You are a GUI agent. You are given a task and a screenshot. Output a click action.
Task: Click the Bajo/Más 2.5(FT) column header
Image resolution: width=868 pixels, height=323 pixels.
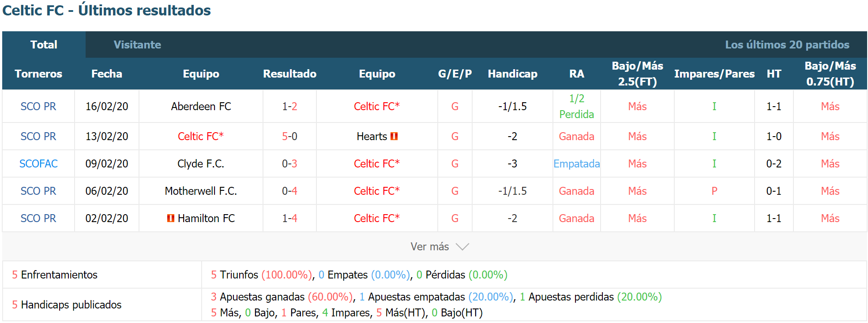coord(637,74)
